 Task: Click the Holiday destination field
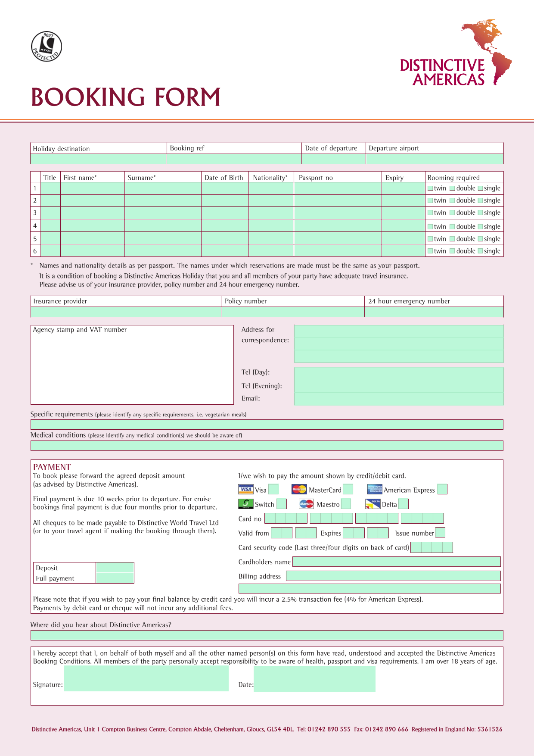pyautogui.click(x=99, y=159)
